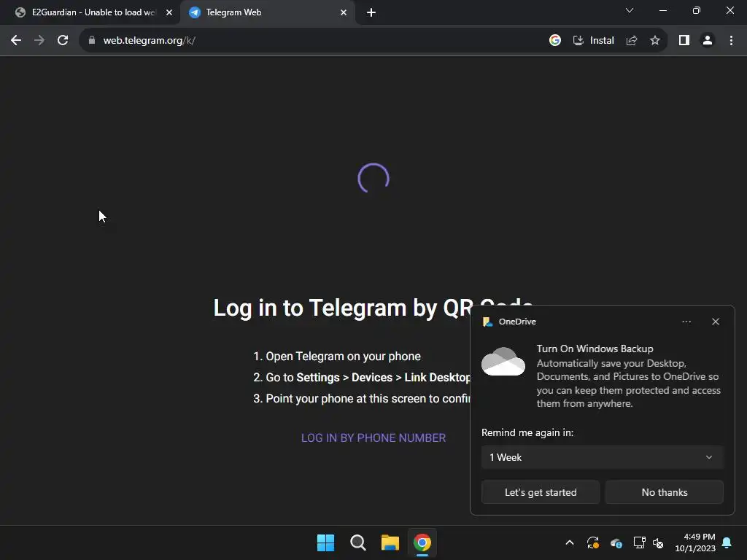
Task: Open the Chrome profile avatar
Action: point(708,41)
